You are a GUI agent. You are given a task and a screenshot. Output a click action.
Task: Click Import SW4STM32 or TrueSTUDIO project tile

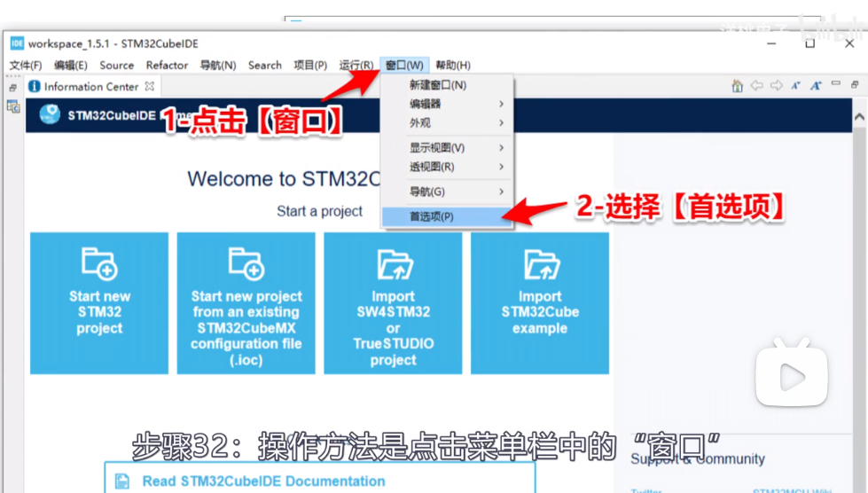pos(393,303)
